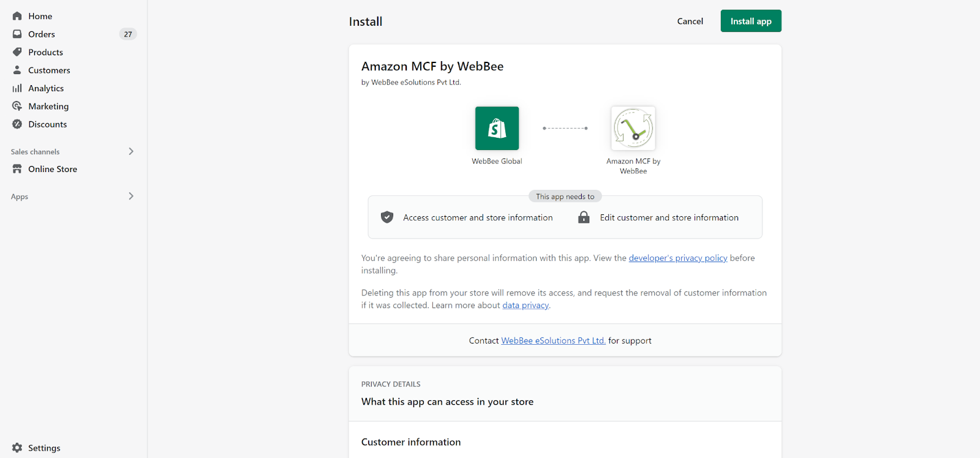Follow the data privacy link
This screenshot has height=458, width=980.
[526, 305]
